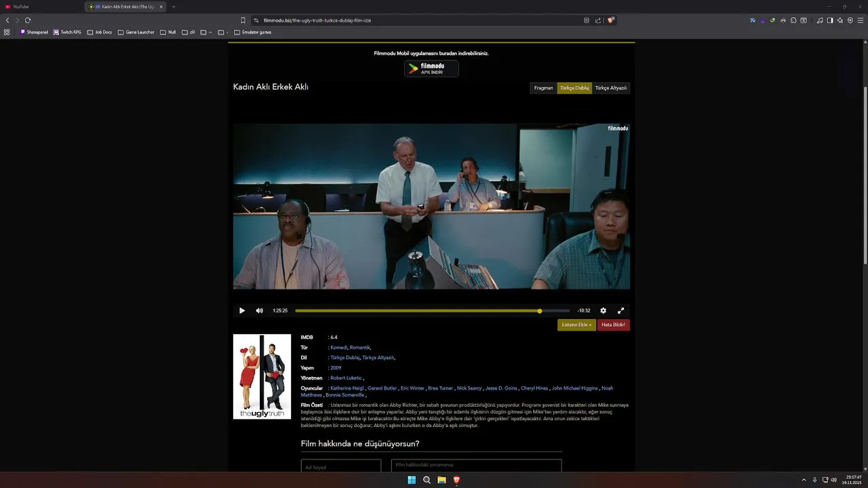Open the browser hamburger menu
Screen dimensions: 868x488
coord(861,20)
